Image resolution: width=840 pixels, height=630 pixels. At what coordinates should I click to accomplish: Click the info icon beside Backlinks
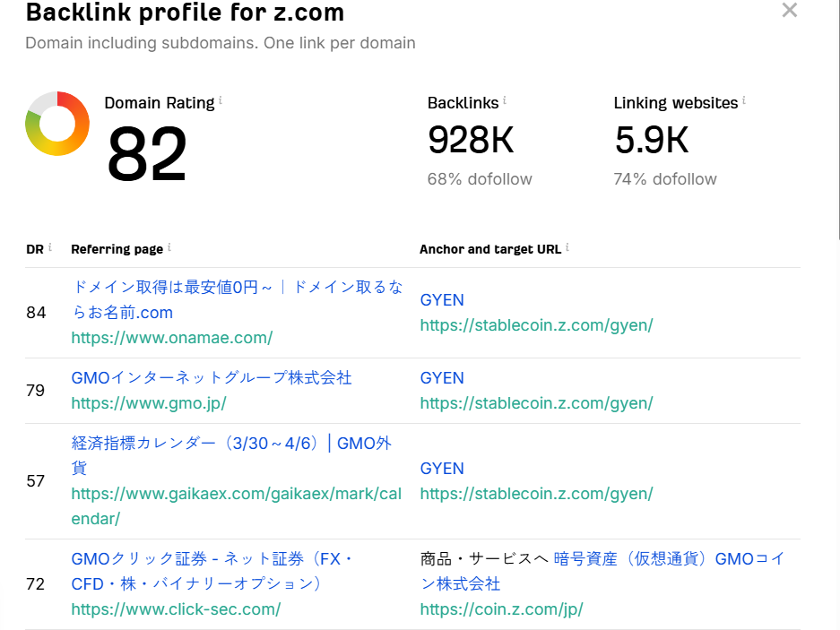pyautogui.click(x=504, y=100)
